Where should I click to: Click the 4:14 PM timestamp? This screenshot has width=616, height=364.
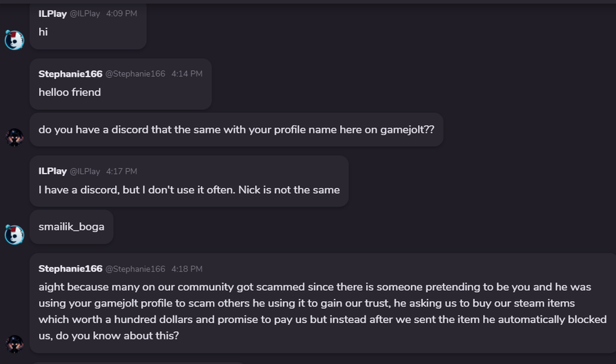pyautogui.click(x=187, y=73)
